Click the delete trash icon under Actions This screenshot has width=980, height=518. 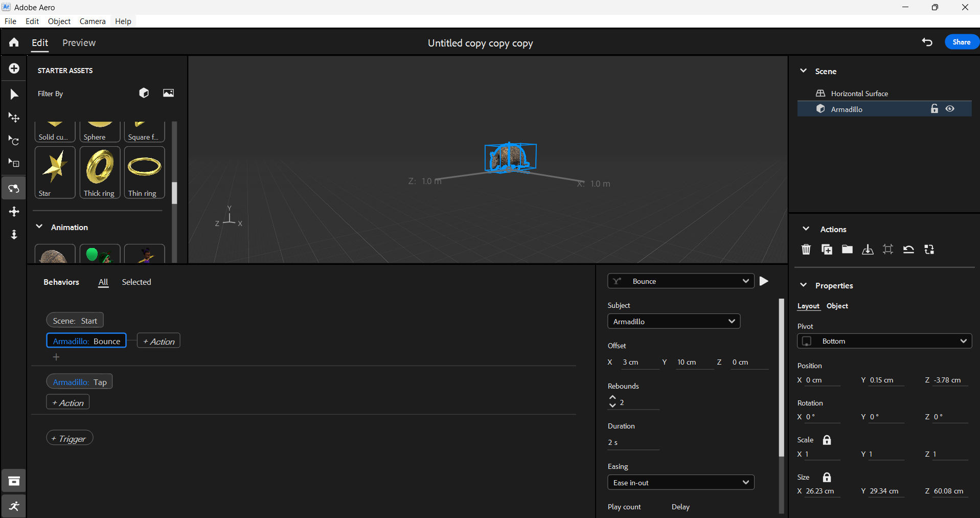(x=806, y=250)
